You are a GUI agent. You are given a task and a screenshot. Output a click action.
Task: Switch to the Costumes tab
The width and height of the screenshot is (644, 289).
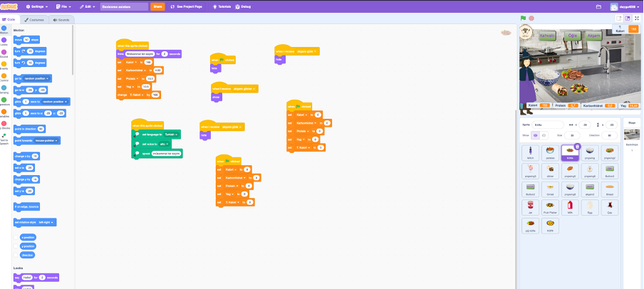pyautogui.click(x=34, y=19)
